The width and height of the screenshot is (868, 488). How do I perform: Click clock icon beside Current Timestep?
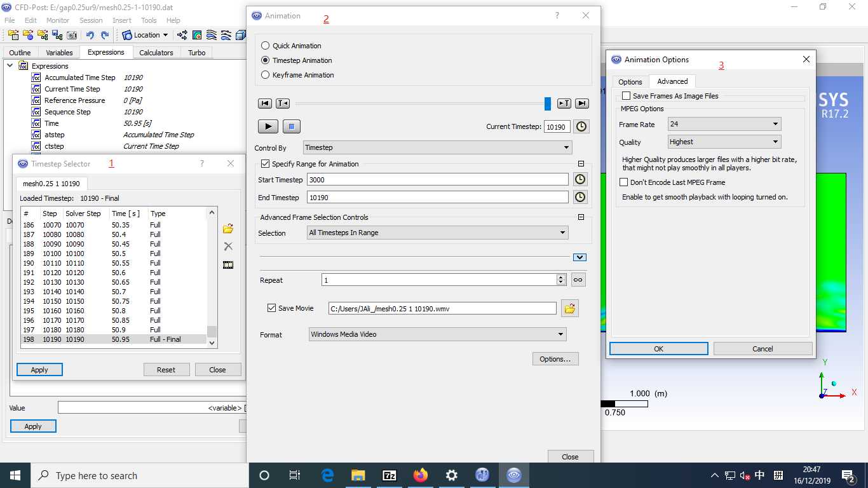point(581,126)
